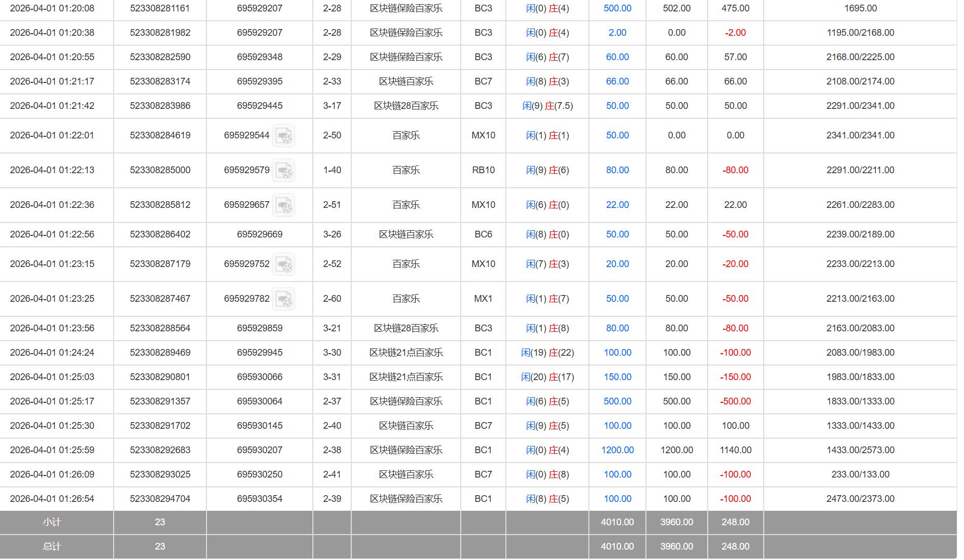Click the 区块链21点百家乐 cell at 01:24:24
964x560 pixels.
pos(406,353)
